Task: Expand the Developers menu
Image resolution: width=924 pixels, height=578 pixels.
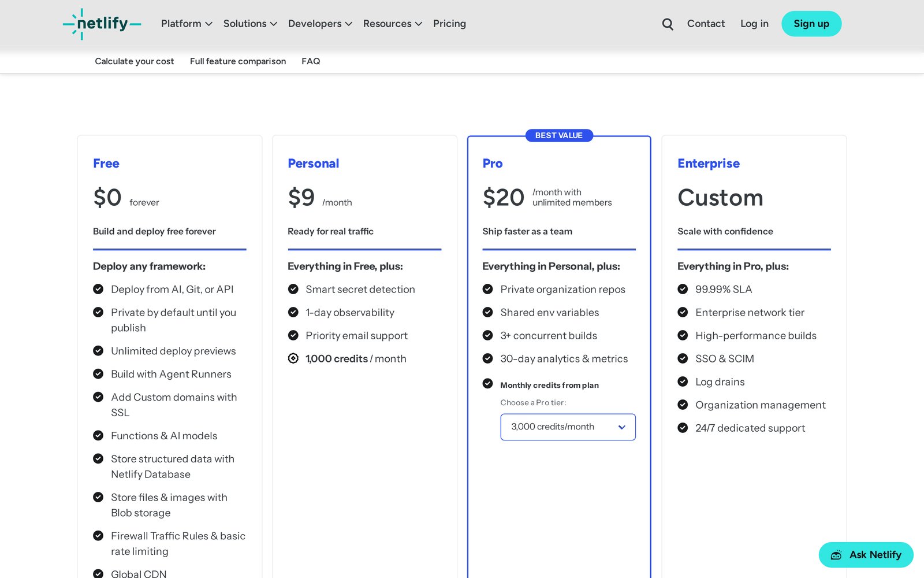Action: click(320, 24)
